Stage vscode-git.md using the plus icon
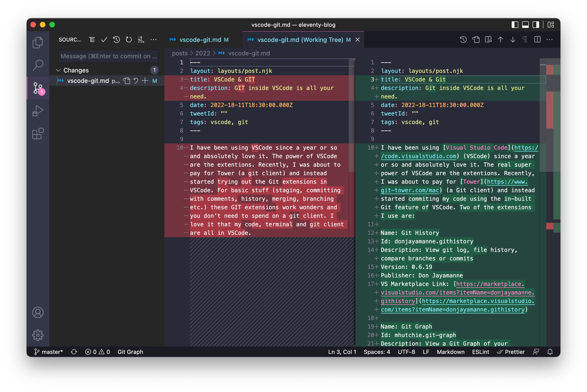The height and width of the screenshot is (392, 587). (x=144, y=80)
